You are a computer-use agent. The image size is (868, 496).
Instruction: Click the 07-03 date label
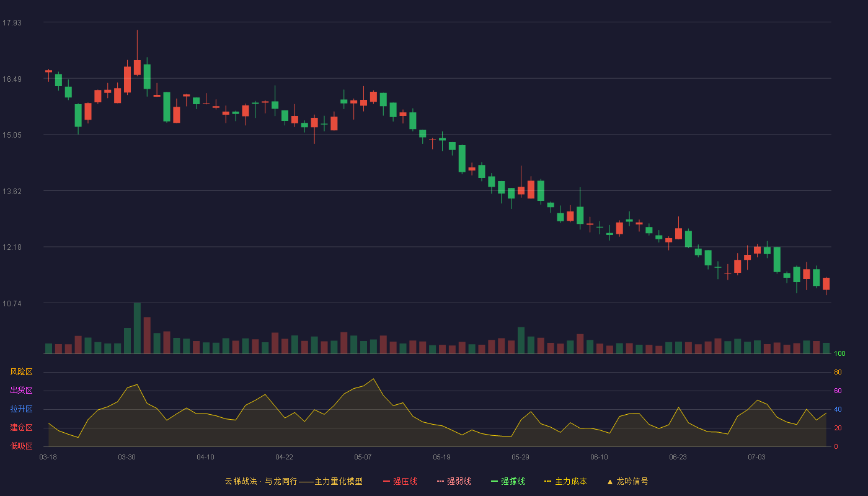point(756,457)
